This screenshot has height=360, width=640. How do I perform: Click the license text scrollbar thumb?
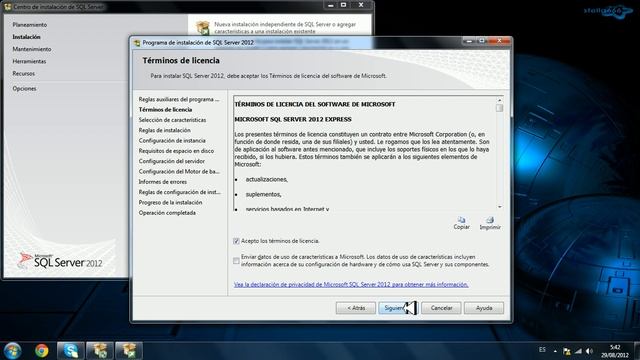499,108
